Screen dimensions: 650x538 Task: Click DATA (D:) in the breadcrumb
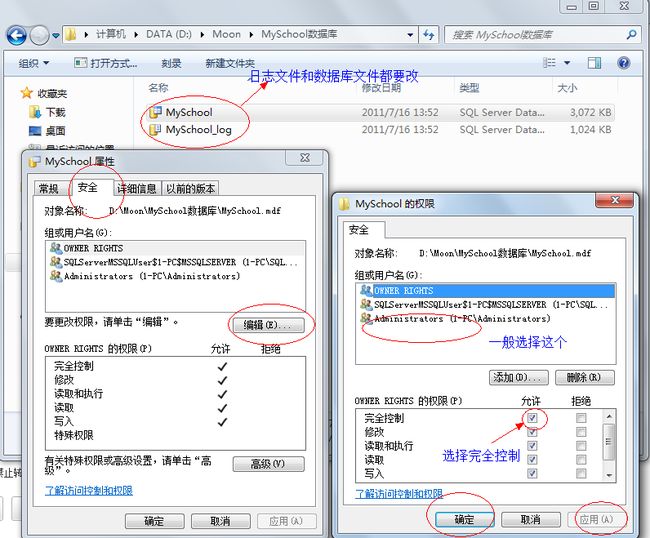point(169,34)
